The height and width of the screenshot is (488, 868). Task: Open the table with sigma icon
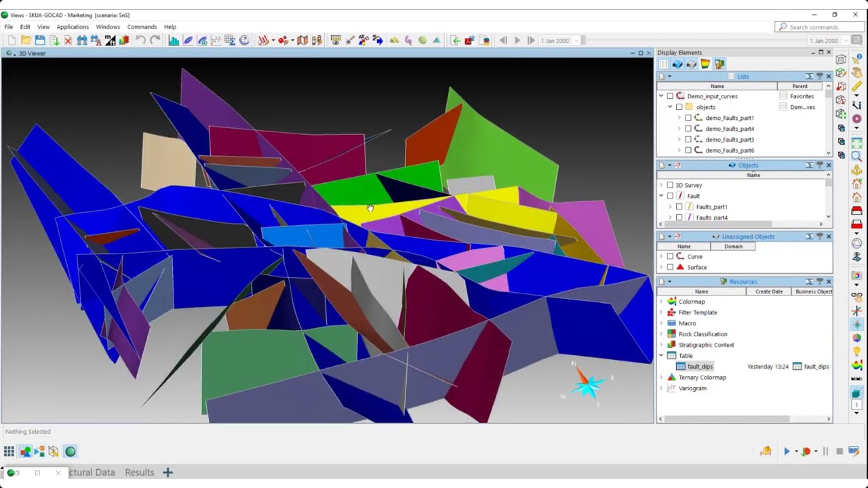[230, 41]
